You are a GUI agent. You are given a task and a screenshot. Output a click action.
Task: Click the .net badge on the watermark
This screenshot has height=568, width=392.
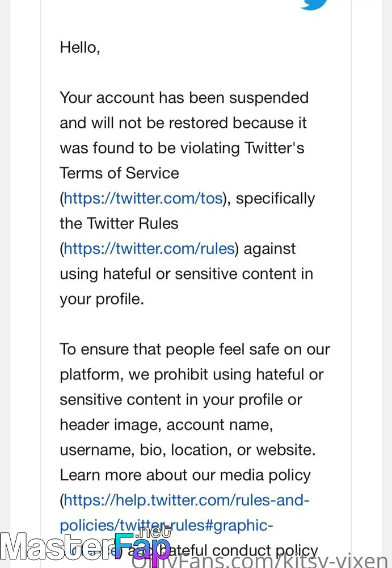[154, 532]
